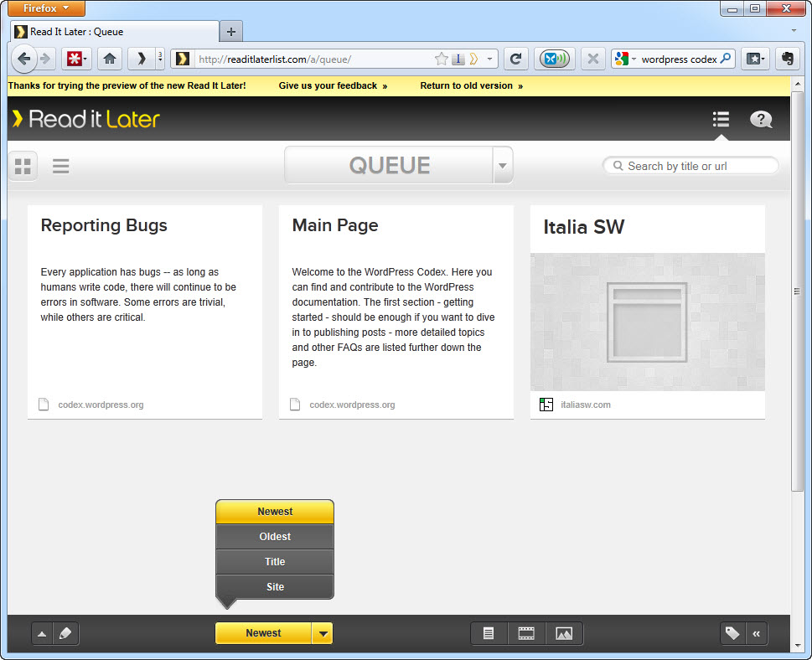Screen dimensions: 812x660
Task: Sort by Site in popup menu
Action: click(x=275, y=587)
